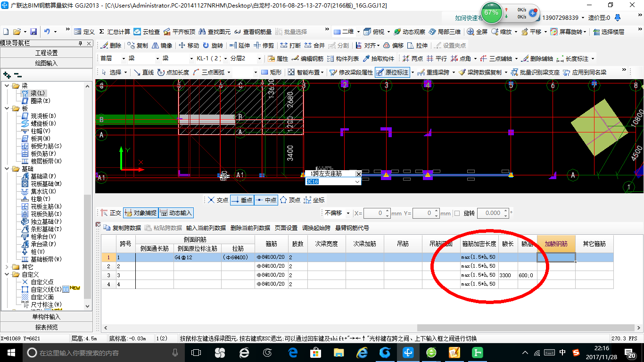Toggle 顶点 vertex snap
The height and width of the screenshot is (362, 644).
coord(290,200)
